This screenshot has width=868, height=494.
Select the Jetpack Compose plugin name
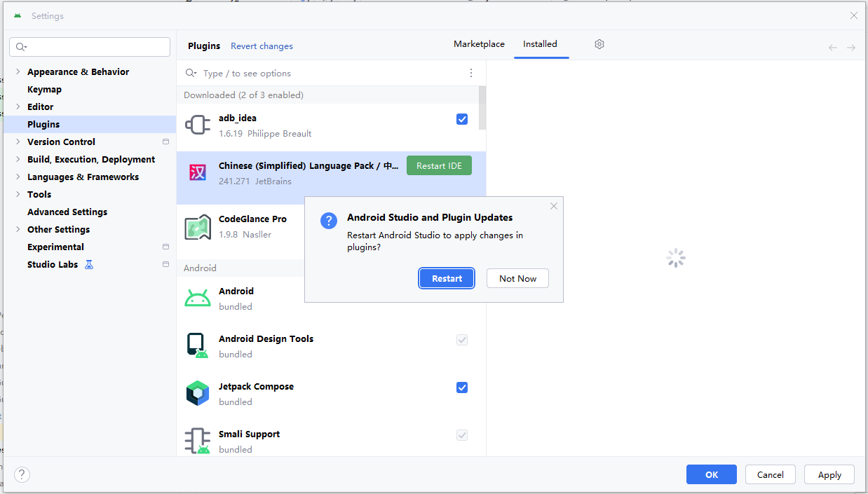(256, 386)
